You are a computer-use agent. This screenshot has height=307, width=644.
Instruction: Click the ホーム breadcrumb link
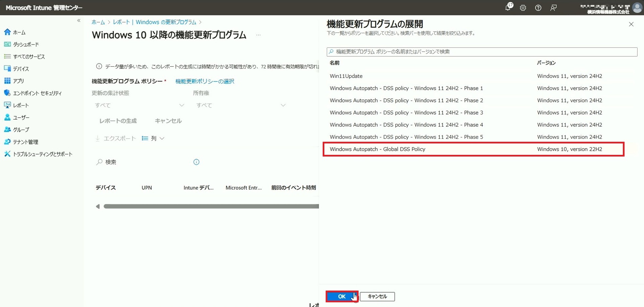pos(98,22)
